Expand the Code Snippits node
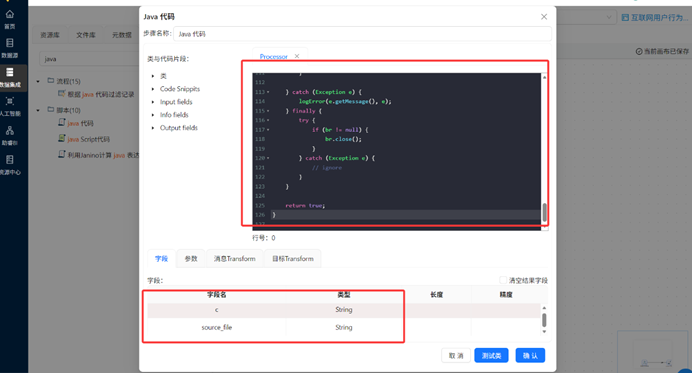 (153, 89)
